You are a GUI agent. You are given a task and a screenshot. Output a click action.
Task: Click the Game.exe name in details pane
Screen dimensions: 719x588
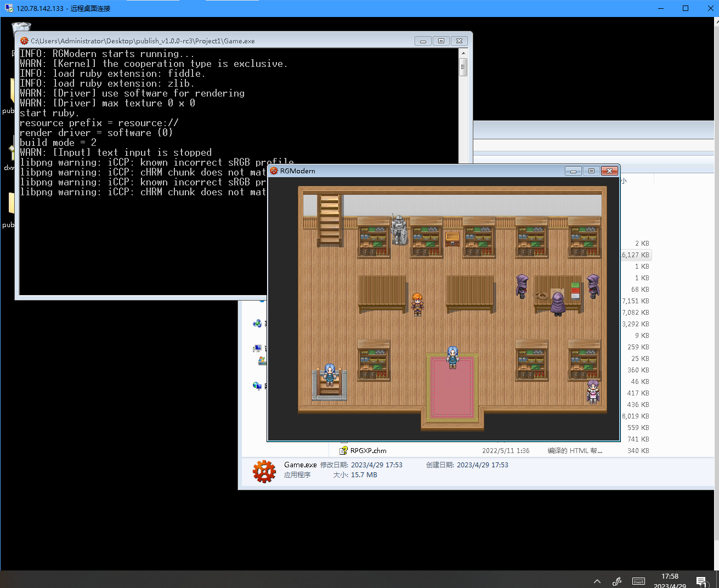tap(301, 465)
